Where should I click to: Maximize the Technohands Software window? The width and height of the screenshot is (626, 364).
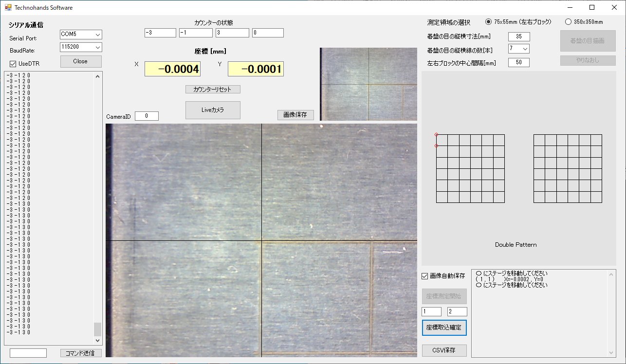[x=592, y=7]
